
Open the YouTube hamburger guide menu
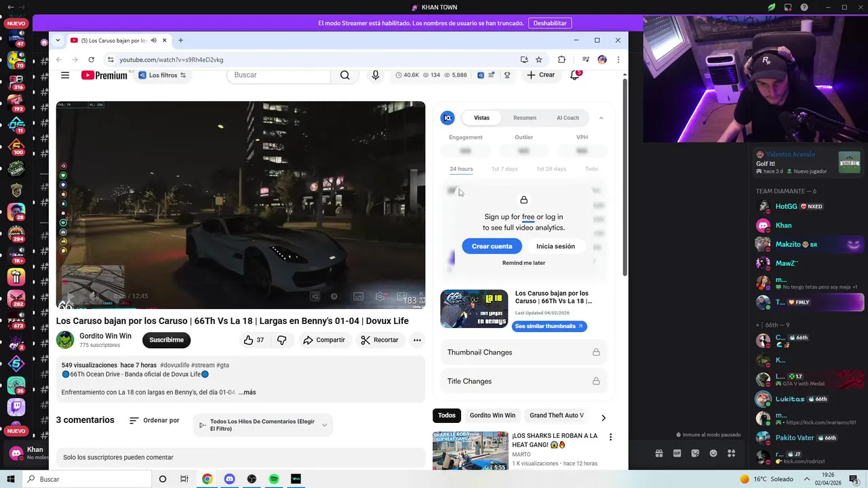[x=65, y=75]
